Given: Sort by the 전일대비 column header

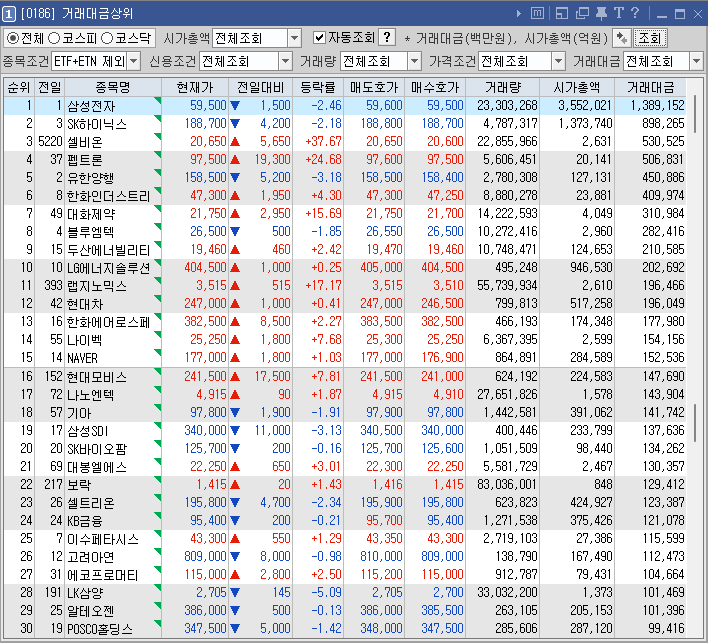Looking at the screenshot, I should tap(261, 87).
